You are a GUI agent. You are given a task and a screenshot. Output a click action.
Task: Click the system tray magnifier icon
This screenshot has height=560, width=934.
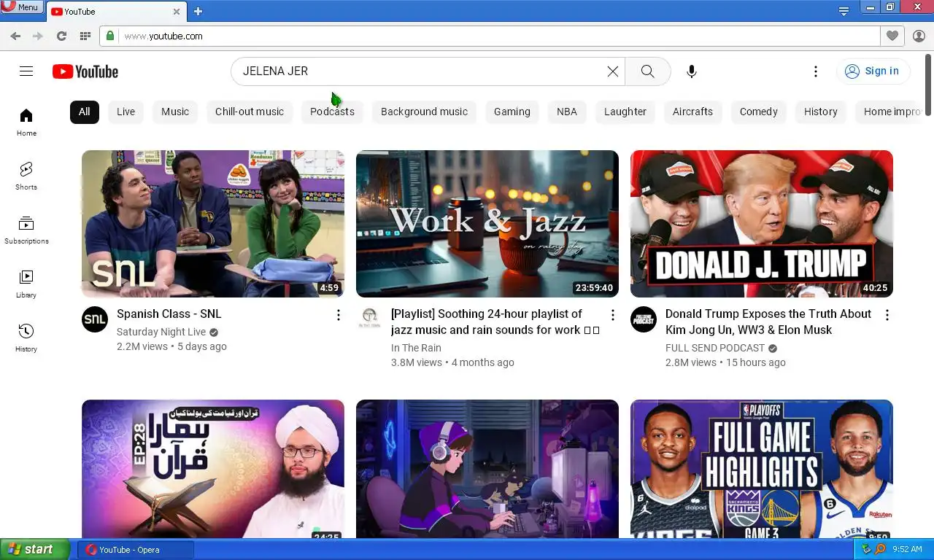coord(880,549)
